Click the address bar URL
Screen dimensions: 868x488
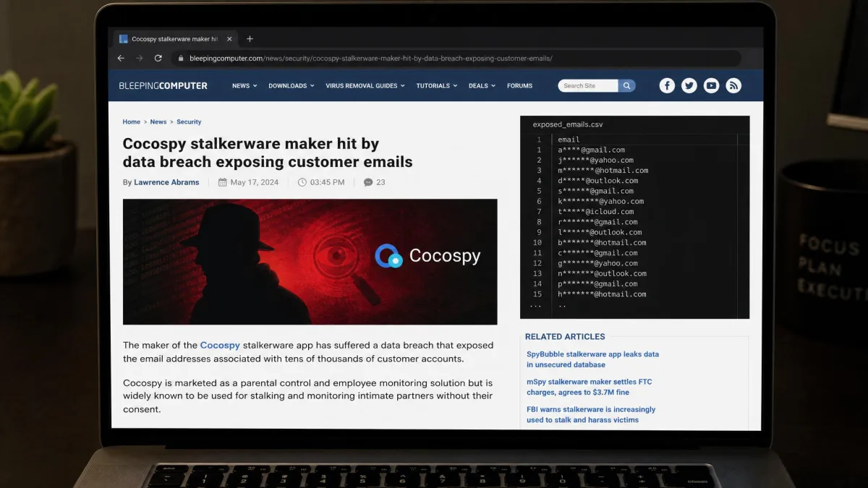pos(371,59)
